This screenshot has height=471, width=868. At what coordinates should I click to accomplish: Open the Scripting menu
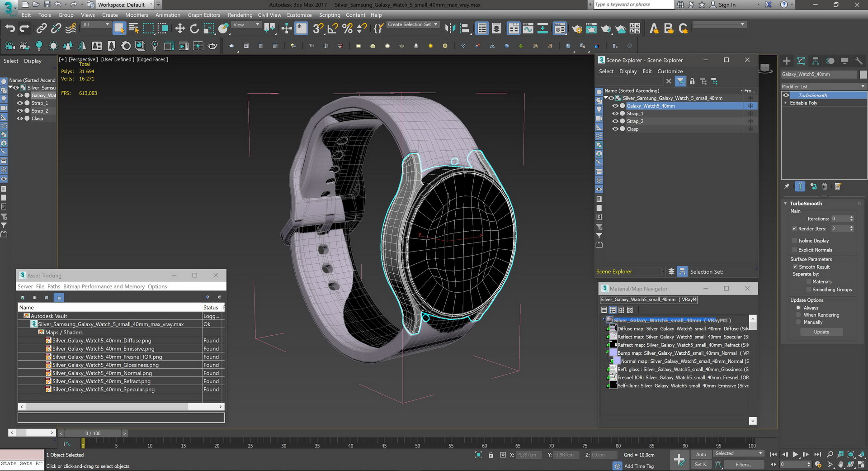(x=330, y=15)
